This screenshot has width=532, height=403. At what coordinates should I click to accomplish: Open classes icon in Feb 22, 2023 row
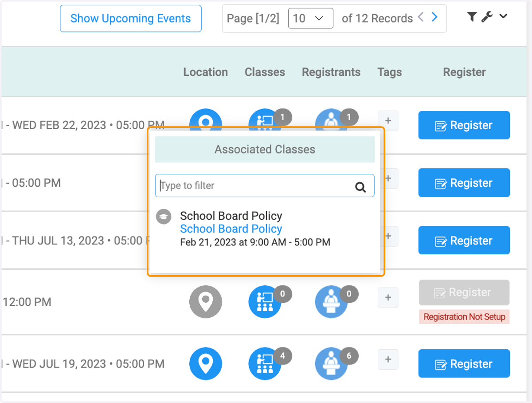(265, 119)
